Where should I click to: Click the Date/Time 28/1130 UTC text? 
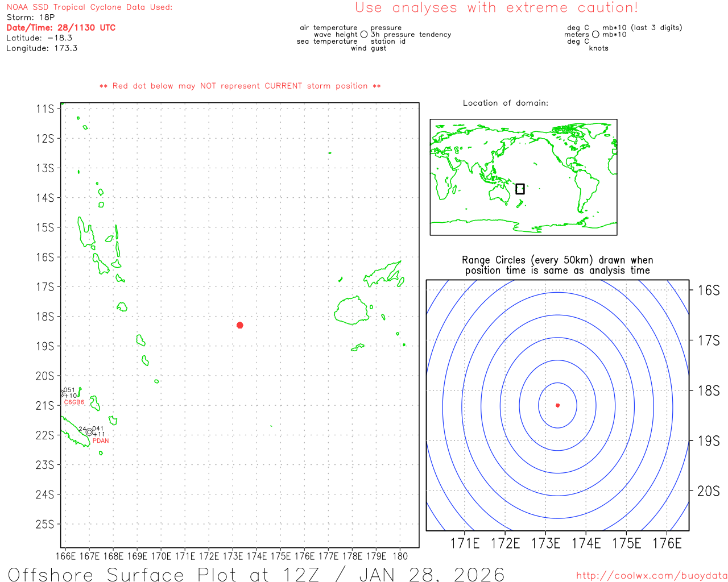point(61,28)
